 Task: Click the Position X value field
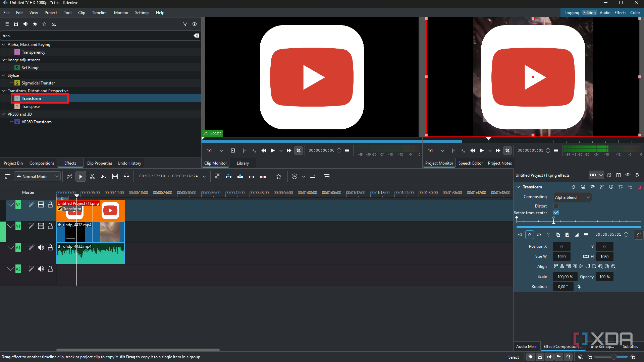[561, 246]
